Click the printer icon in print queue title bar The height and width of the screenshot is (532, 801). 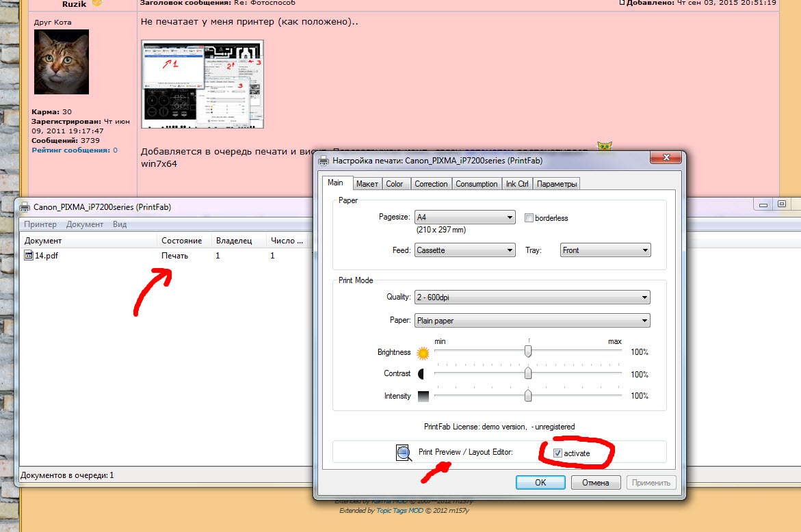(x=25, y=207)
